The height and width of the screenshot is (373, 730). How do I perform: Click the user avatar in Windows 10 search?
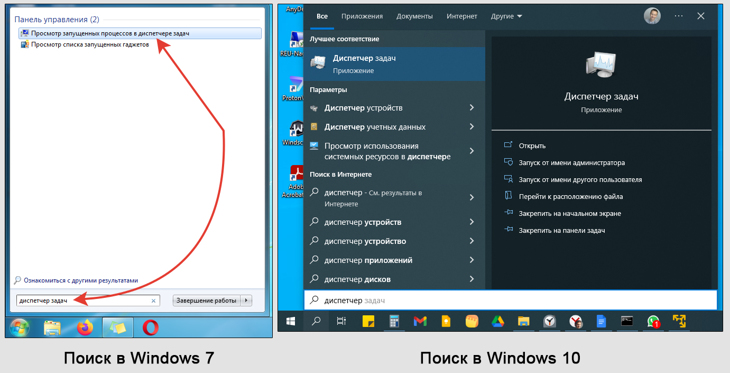click(652, 16)
